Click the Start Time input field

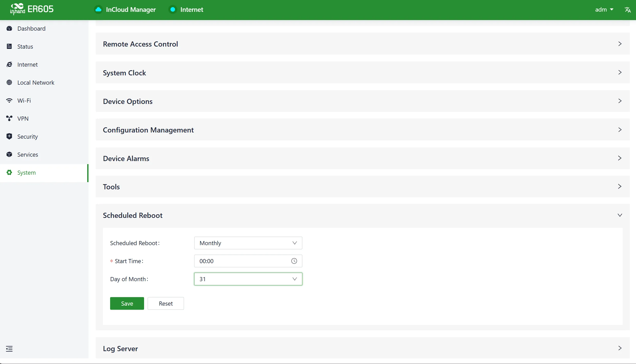click(x=248, y=261)
